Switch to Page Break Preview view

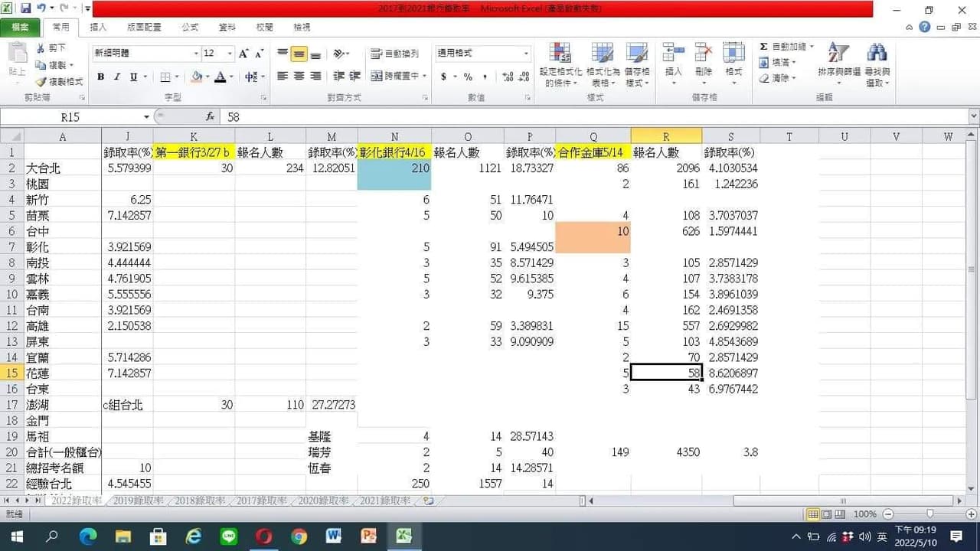pos(841,514)
